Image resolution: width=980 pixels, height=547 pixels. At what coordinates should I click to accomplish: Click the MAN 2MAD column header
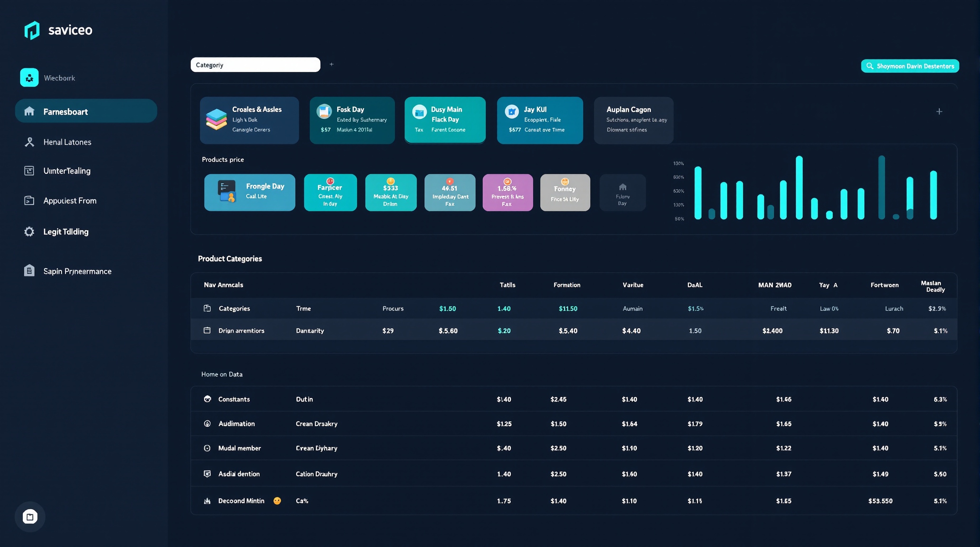click(x=775, y=285)
